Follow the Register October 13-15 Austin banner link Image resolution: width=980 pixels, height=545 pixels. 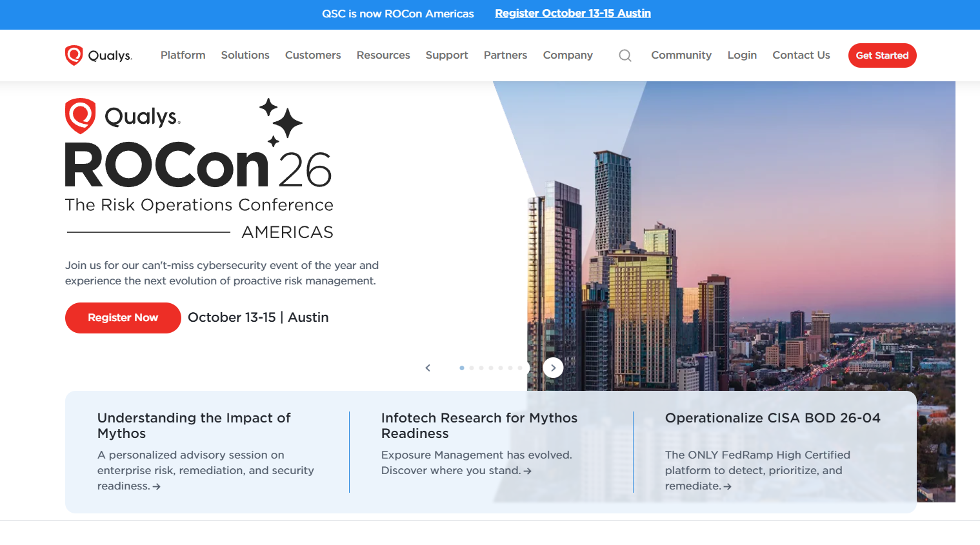click(x=573, y=14)
